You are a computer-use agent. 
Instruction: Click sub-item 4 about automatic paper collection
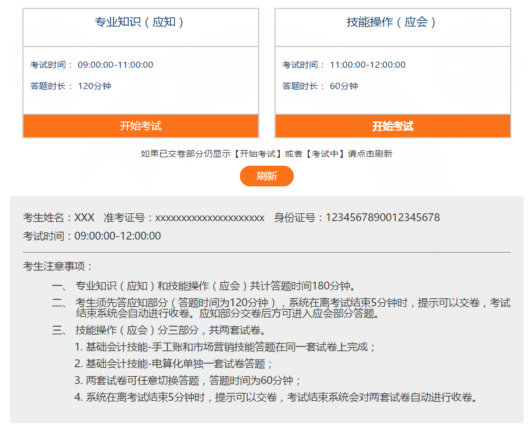coord(275,397)
